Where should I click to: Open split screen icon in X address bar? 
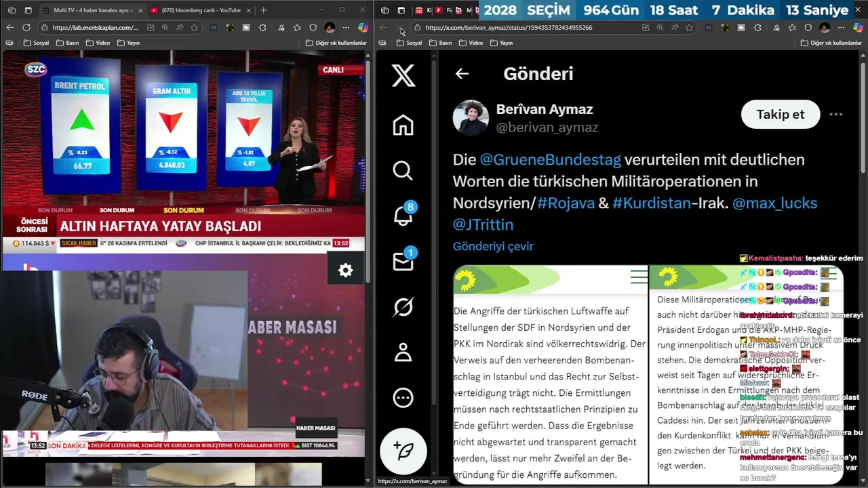[646, 28]
